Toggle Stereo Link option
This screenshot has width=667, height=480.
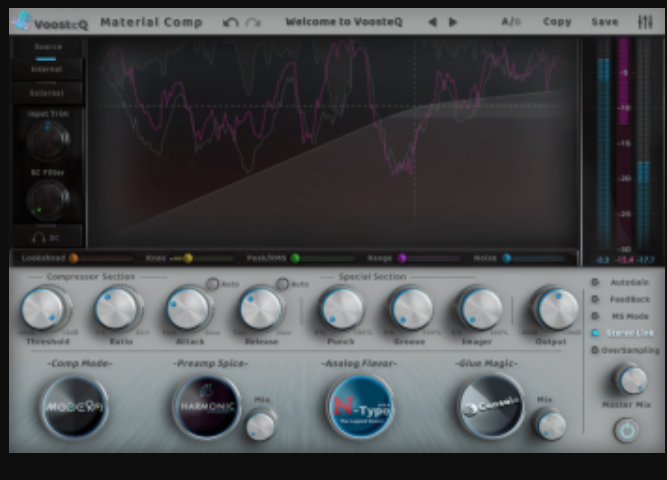(596, 332)
